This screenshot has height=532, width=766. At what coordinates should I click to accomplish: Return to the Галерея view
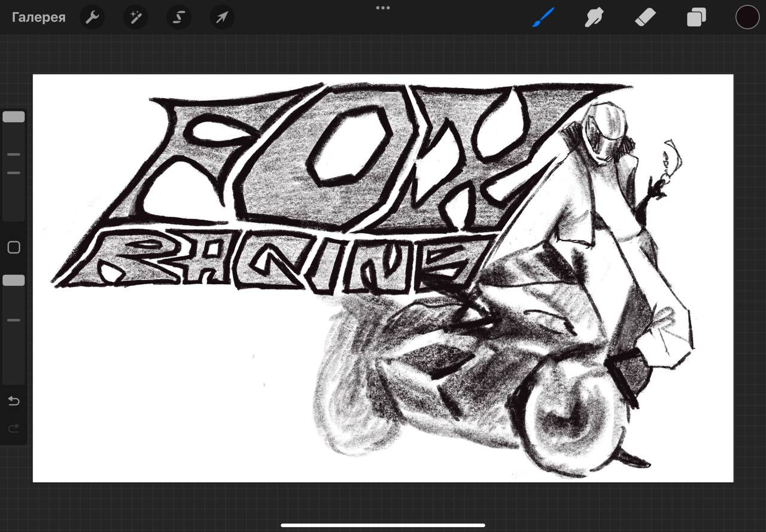[x=39, y=17]
